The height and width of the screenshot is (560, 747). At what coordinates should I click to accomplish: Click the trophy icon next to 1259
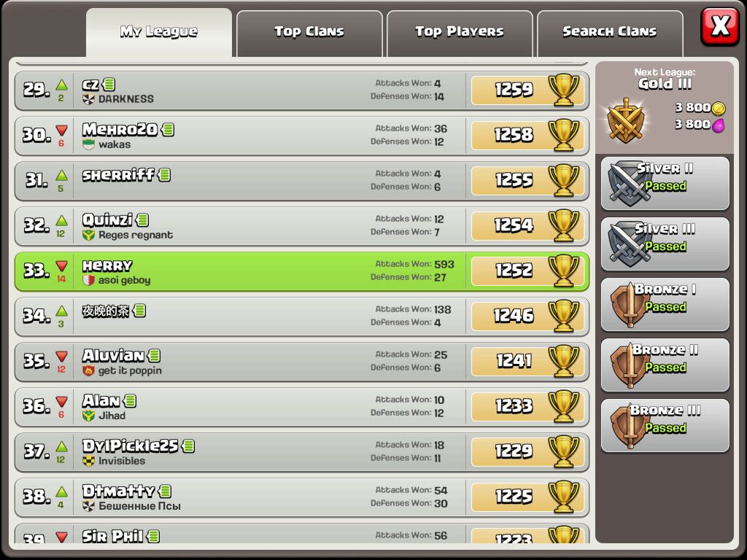pyautogui.click(x=564, y=90)
